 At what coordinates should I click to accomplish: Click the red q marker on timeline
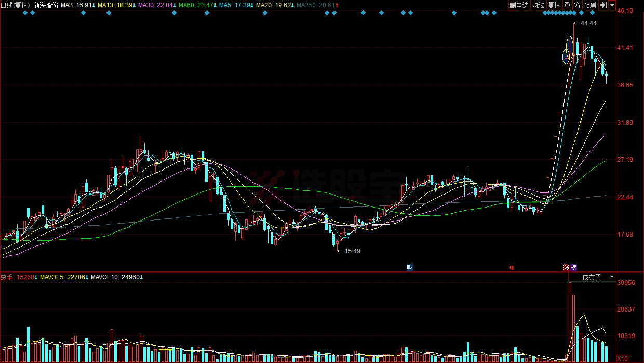pyautogui.click(x=511, y=268)
